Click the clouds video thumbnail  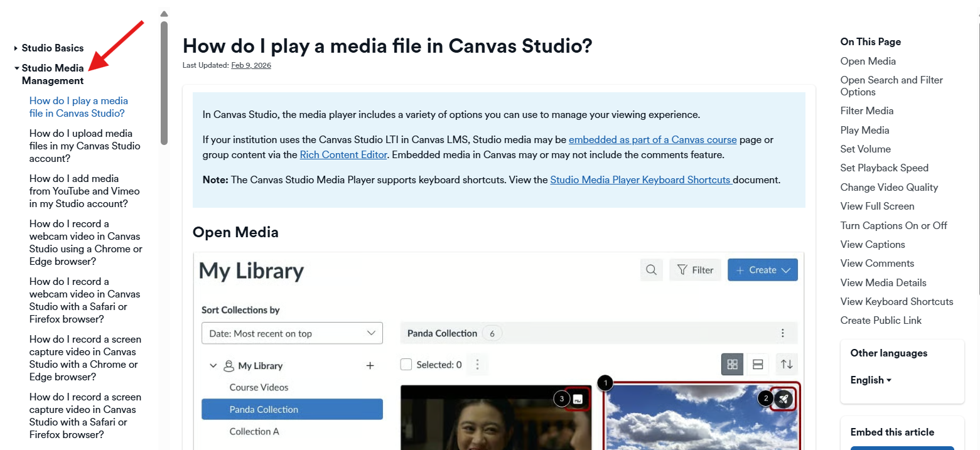coord(702,417)
